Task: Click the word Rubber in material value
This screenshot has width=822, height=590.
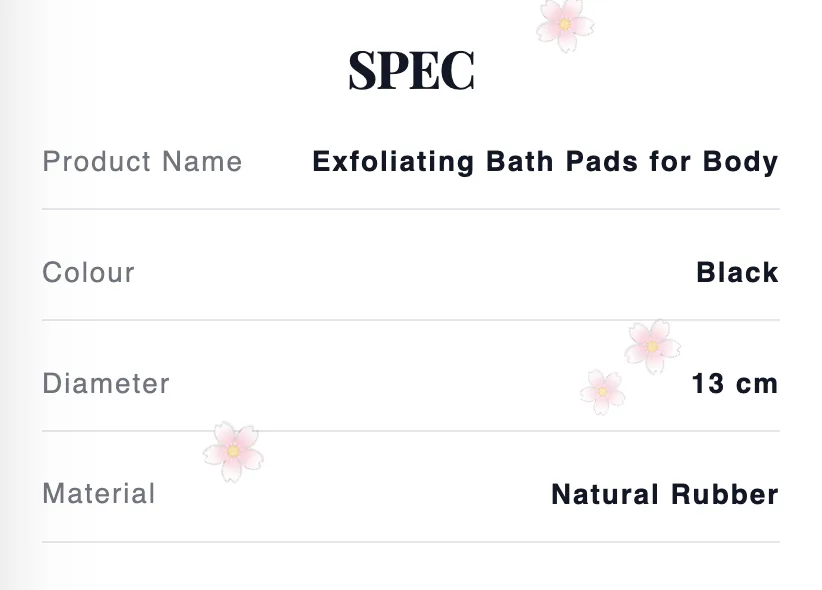Action: tap(725, 495)
